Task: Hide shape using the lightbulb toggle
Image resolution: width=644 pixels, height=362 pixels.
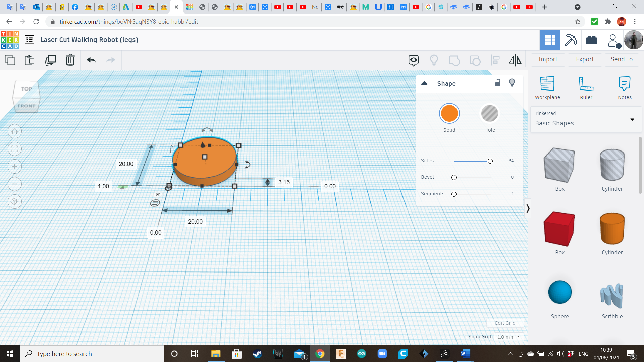Action: coord(512,83)
